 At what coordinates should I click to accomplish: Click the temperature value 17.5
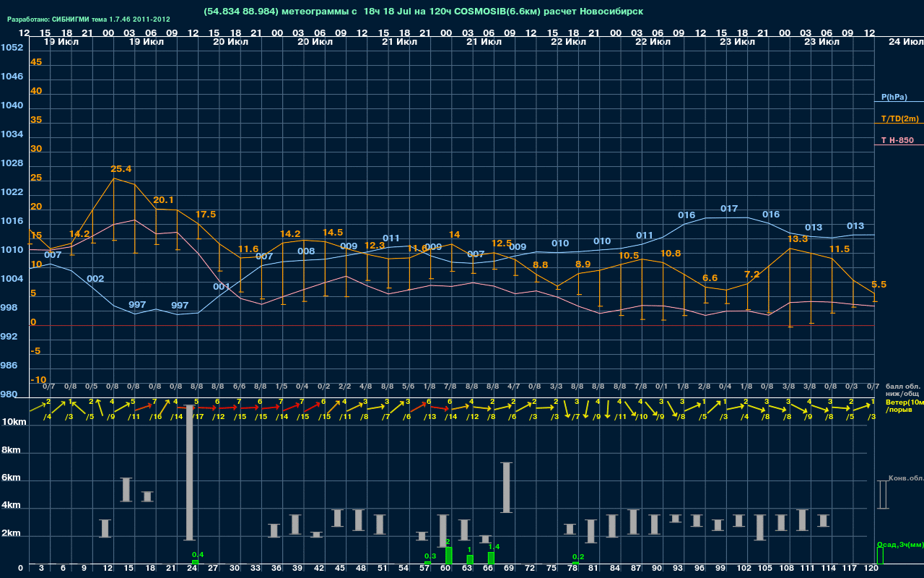click(206, 215)
